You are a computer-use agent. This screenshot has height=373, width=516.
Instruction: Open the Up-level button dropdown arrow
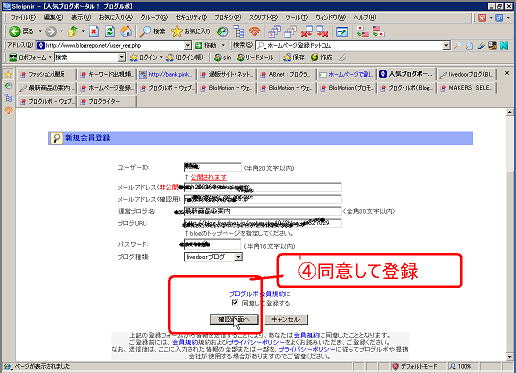[83, 32]
